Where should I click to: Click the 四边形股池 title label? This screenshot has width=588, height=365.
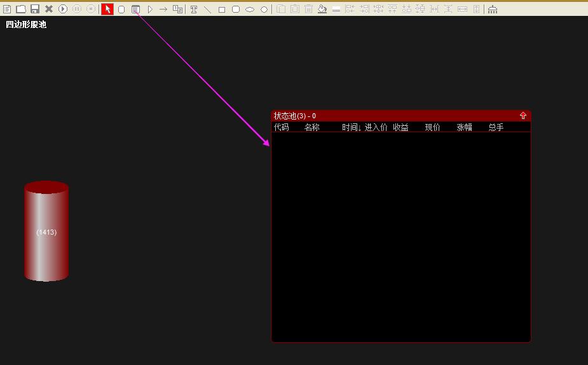26,24
